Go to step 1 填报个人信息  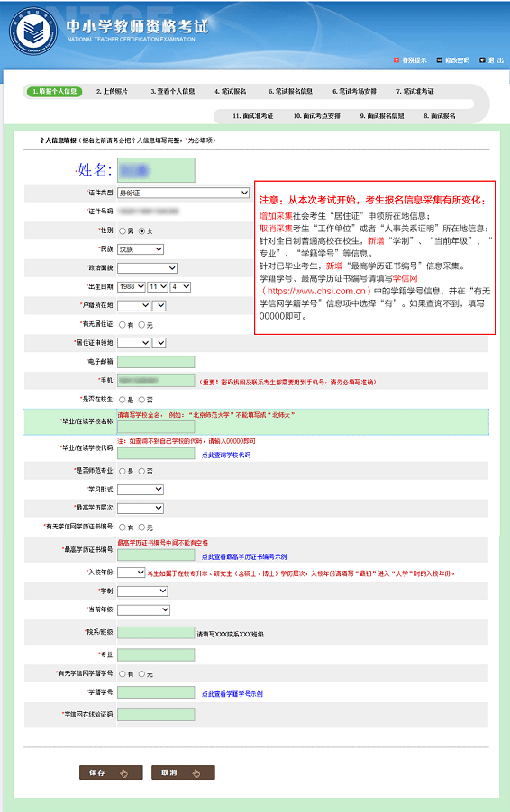click(54, 91)
